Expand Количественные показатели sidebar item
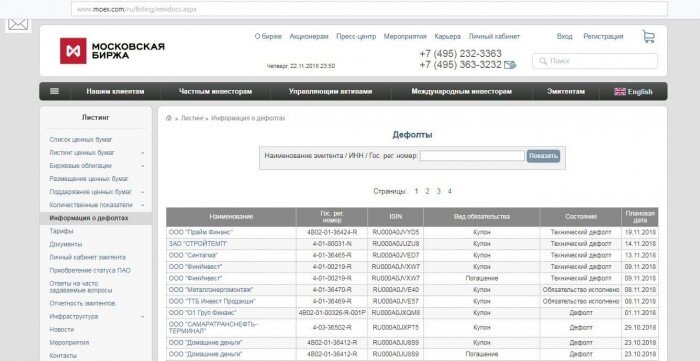Image resolution: width=700 pixels, height=361 pixels. 143,205
